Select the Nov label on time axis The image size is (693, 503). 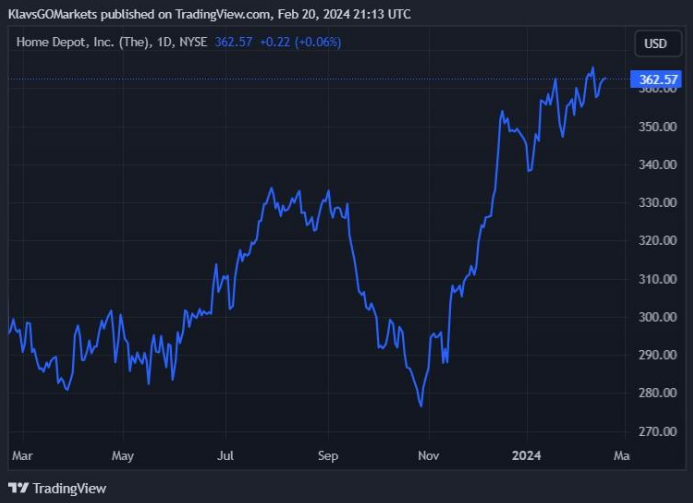point(429,456)
